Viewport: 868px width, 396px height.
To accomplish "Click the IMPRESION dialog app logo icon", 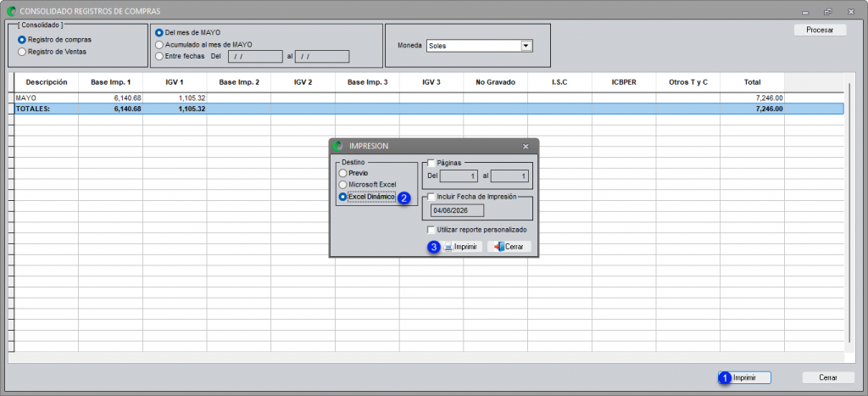I will [338, 146].
